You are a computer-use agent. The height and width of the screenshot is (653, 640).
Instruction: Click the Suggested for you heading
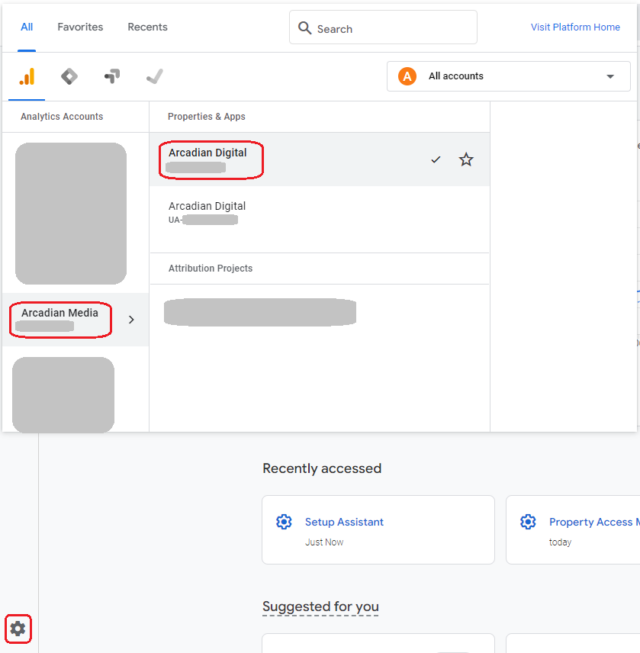321,606
